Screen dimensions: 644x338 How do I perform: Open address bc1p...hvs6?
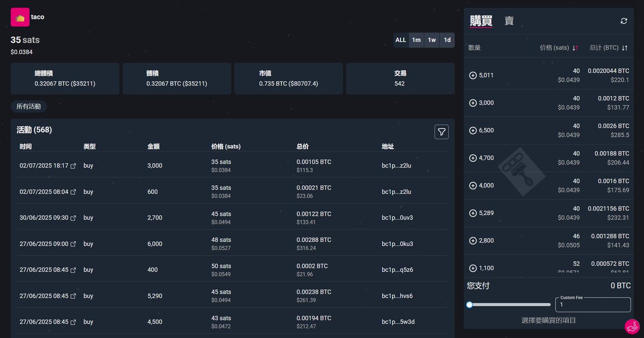coord(397,296)
